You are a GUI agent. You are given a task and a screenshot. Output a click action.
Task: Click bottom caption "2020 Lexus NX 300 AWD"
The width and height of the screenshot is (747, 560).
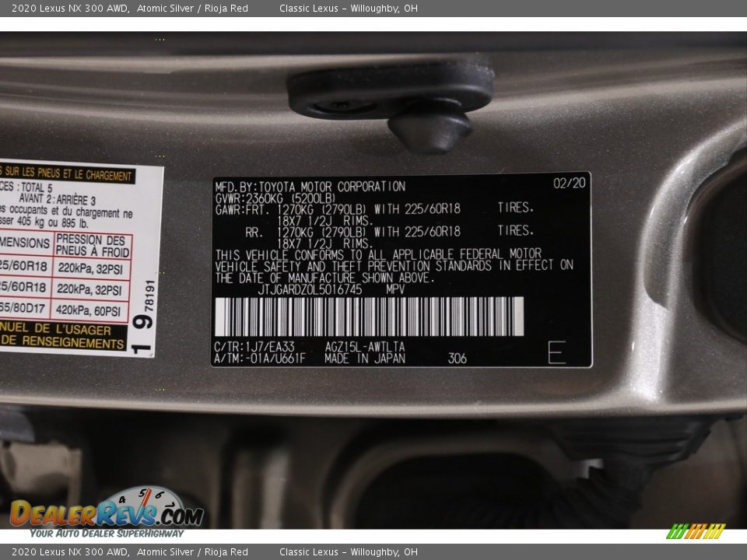69,552
